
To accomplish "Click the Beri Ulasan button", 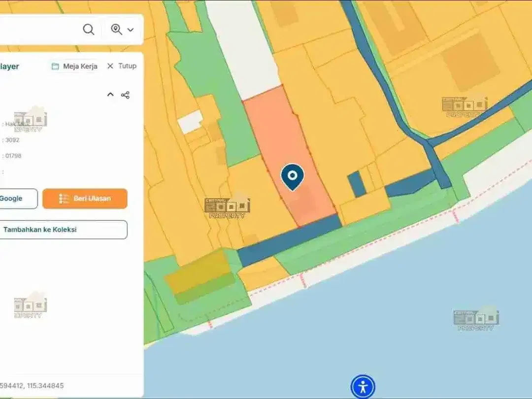I will tap(85, 199).
